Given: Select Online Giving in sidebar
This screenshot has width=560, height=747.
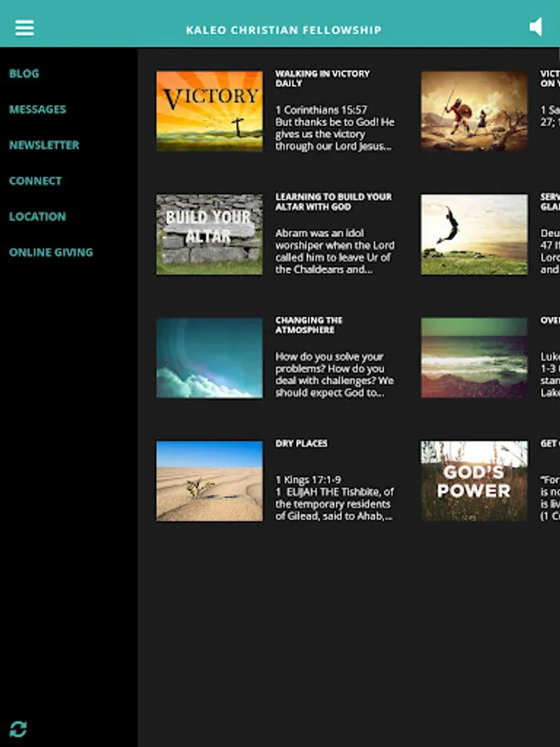Looking at the screenshot, I should coord(51,252).
